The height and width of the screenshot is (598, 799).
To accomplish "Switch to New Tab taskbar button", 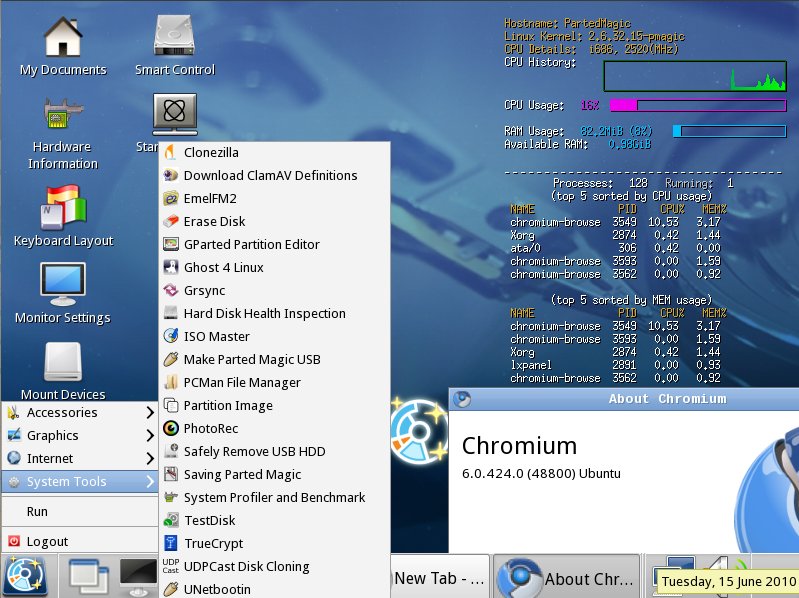I will 439,578.
